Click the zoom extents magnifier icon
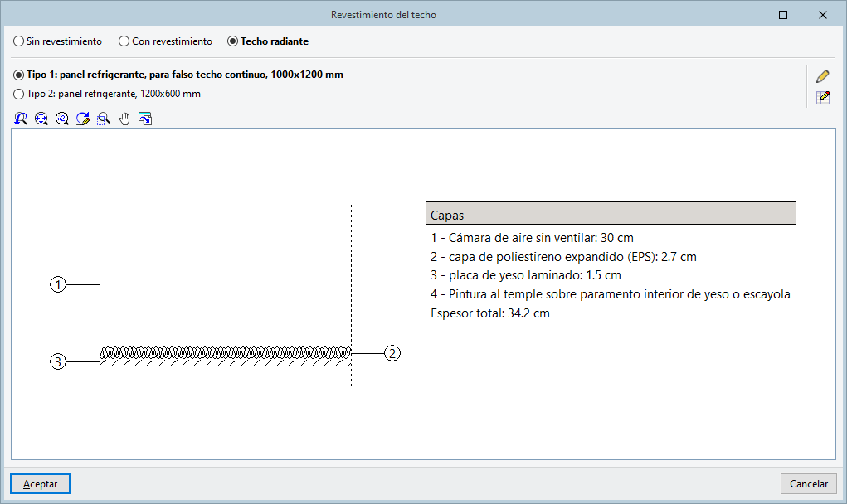 click(x=41, y=119)
